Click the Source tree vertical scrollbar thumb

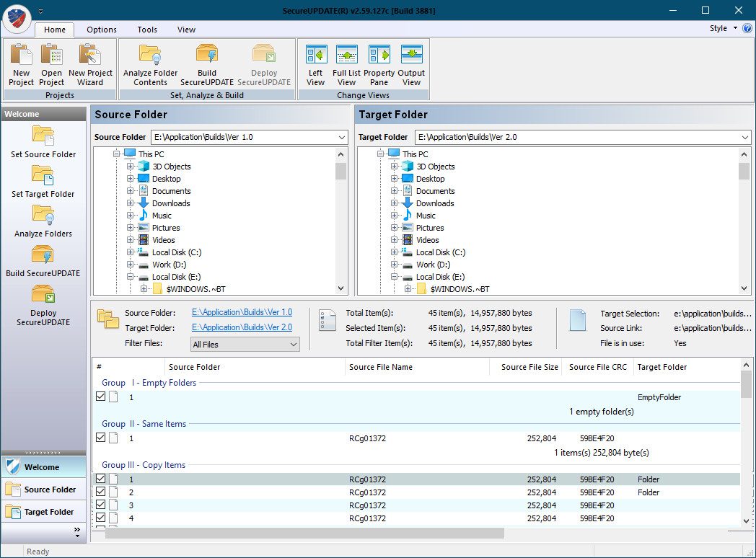click(341, 171)
